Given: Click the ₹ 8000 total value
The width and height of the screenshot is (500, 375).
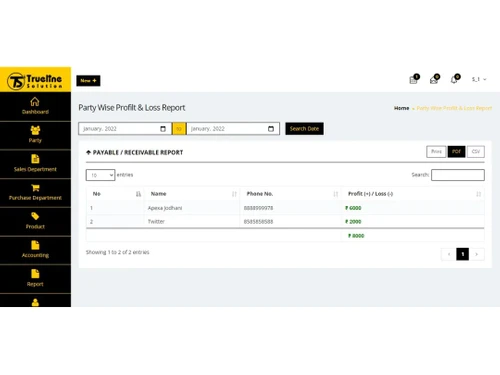Looking at the screenshot, I should coord(356,236).
